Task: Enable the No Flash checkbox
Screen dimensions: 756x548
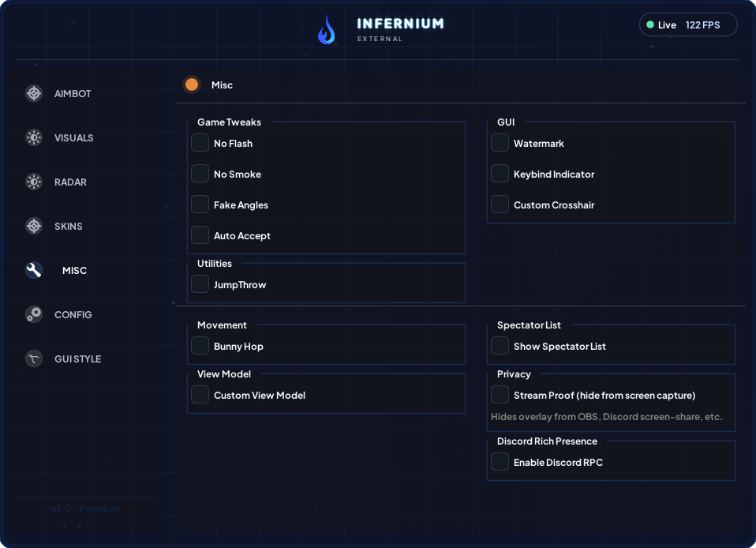Action: [x=200, y=143]
